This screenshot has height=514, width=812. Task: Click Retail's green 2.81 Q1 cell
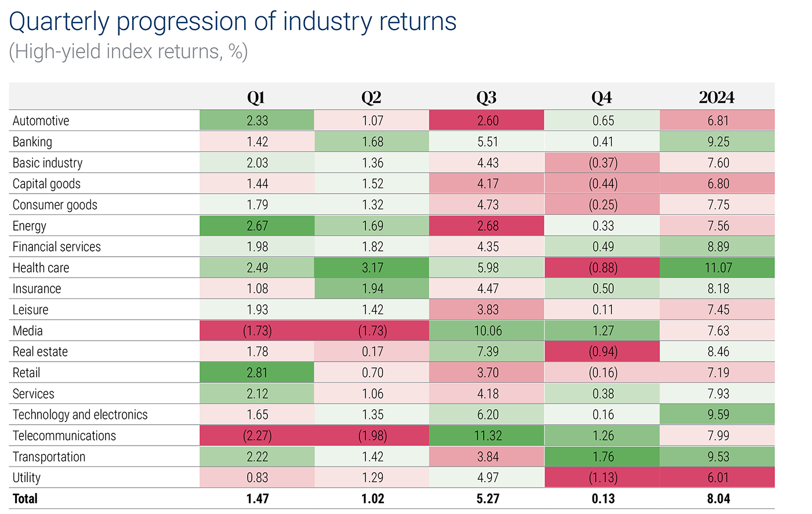(257, 373)
